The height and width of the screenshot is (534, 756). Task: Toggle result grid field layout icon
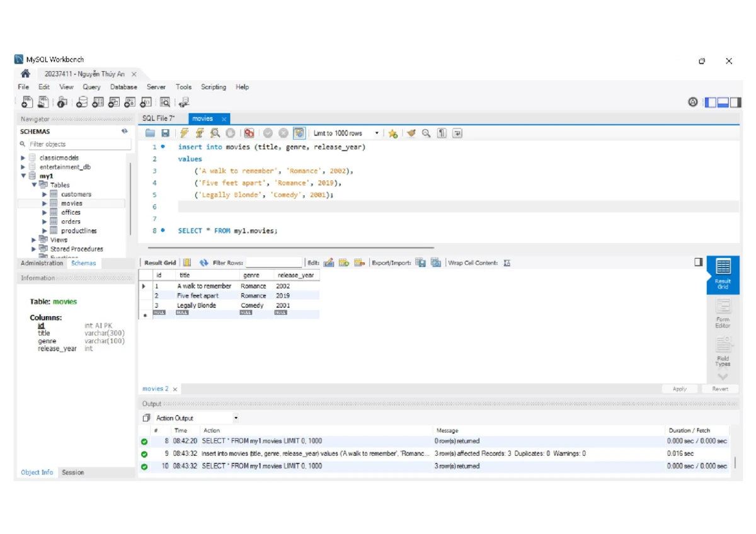pos(186,263)
